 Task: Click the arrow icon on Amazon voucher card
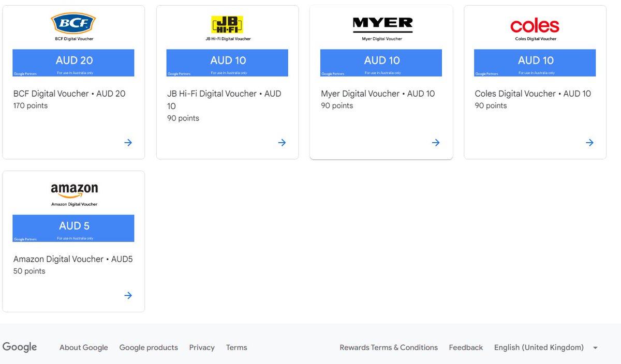point(128,296)
